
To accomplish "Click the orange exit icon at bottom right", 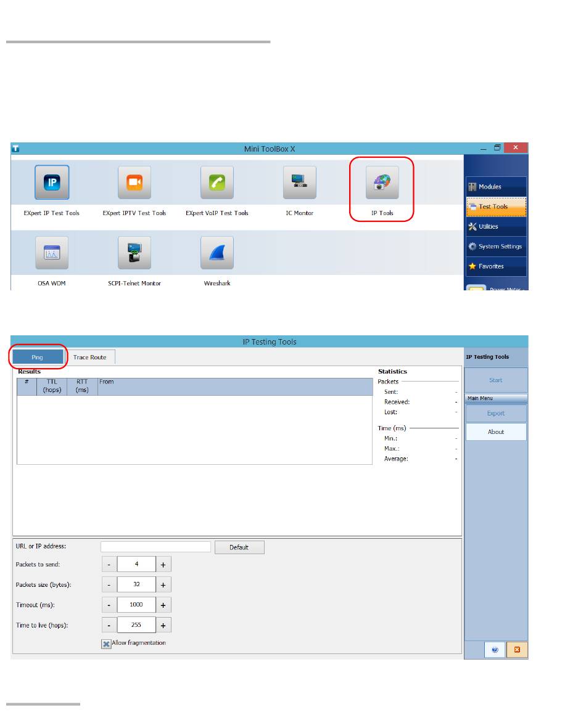I will coord(517,650).
